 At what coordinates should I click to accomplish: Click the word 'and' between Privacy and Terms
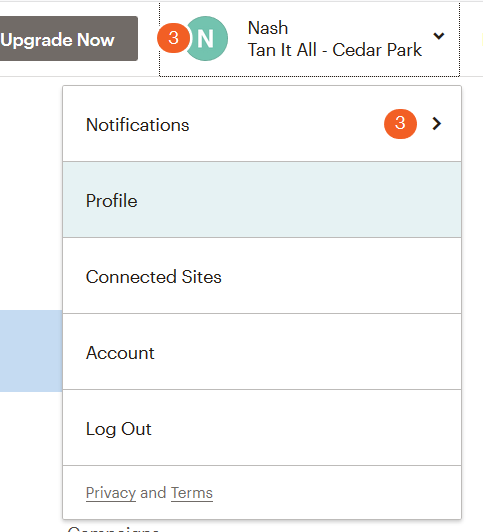tap(153, 493)
